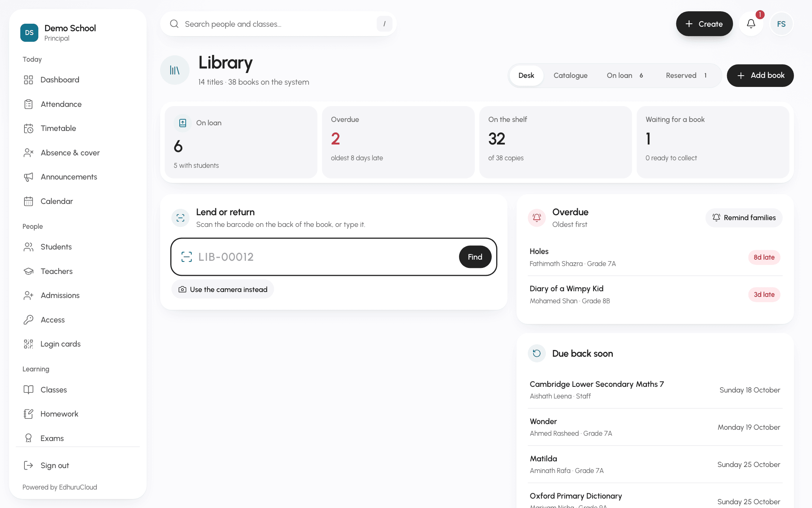The height and width of the screenshot is (508, 812).
Task: Open the On loan stat card
Action: pos(241,142)
